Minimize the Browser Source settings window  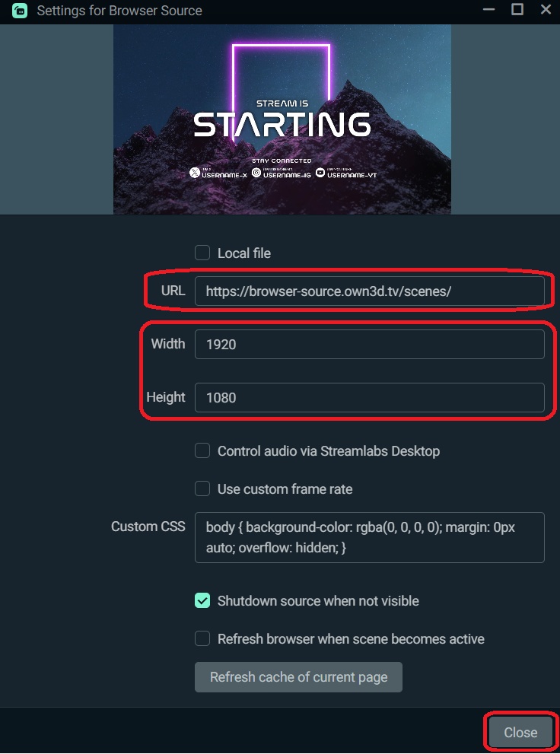(487, 11)
